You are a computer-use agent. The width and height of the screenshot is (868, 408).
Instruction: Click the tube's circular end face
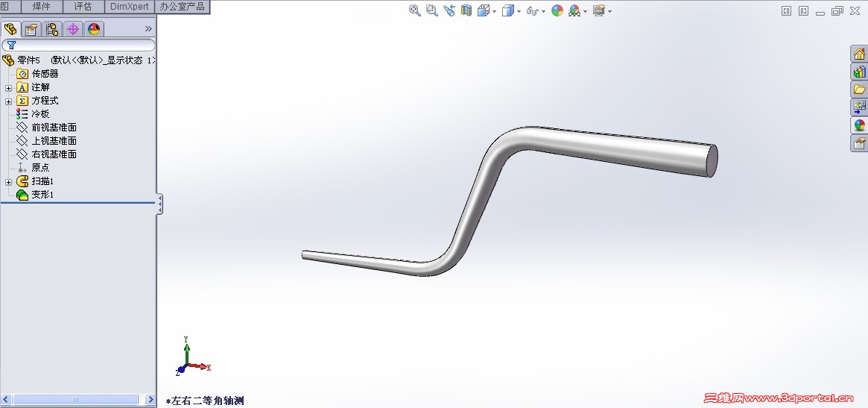(x=713, y=161)
